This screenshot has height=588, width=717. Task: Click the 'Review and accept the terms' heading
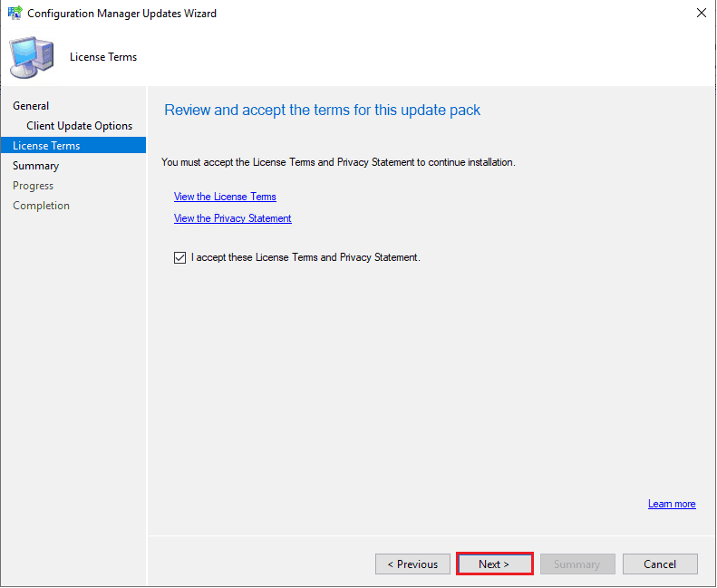tap(323, 111)
